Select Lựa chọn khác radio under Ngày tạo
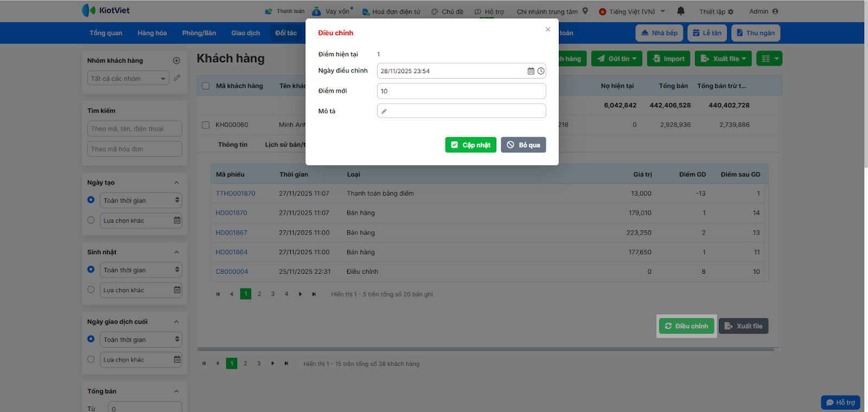Screen dimensions: 868x412 coord(91,220)
